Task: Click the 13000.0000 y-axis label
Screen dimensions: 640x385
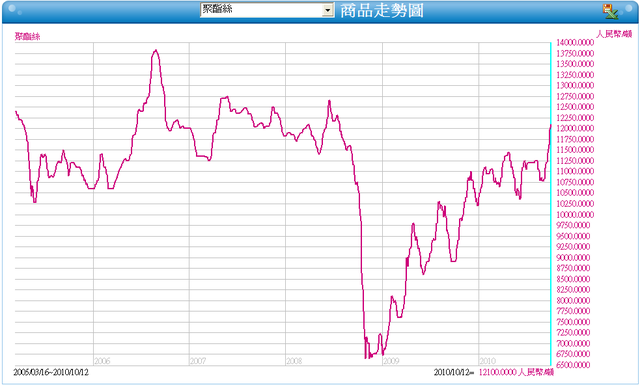Action: (x=575, y=85)
